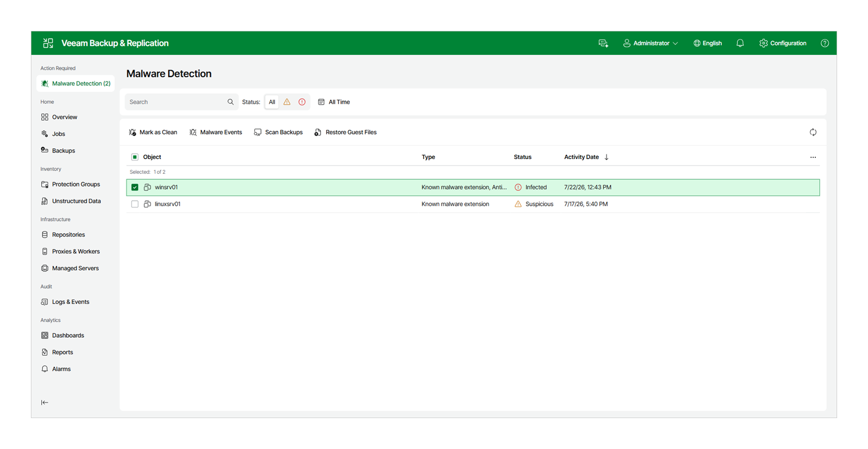Click the winsrv01 machine icon

click(x=147, y=187)
